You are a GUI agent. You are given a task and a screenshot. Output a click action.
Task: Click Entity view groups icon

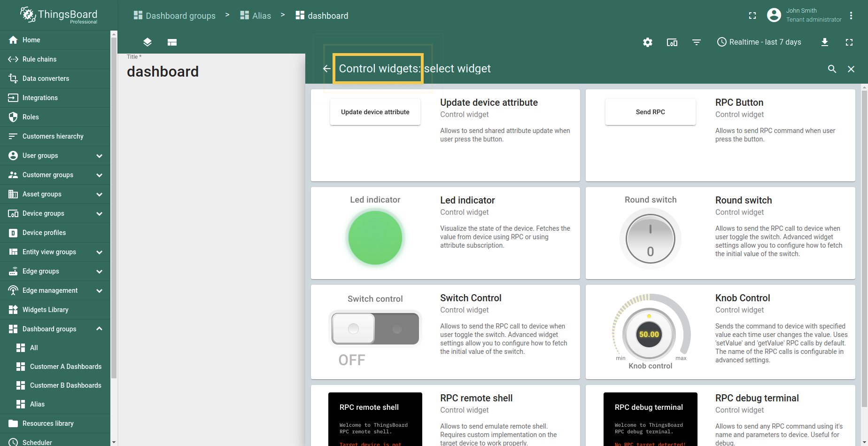13,252
